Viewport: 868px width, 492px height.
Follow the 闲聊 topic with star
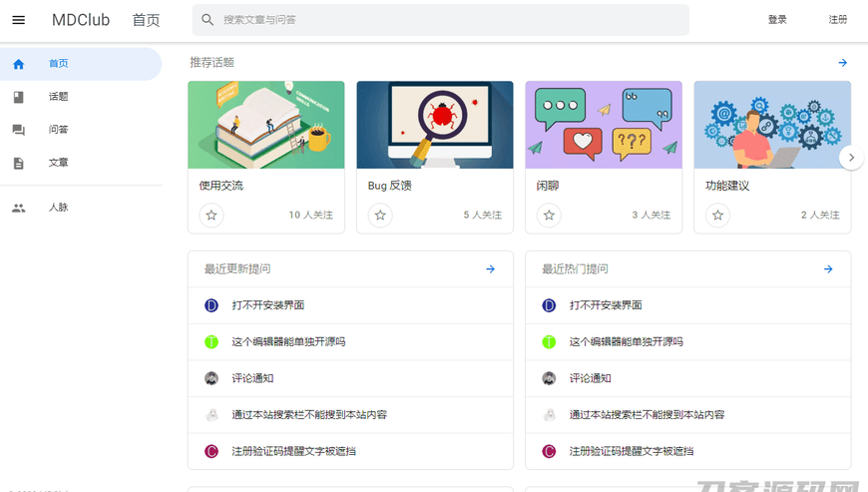(x=548, y=215)
